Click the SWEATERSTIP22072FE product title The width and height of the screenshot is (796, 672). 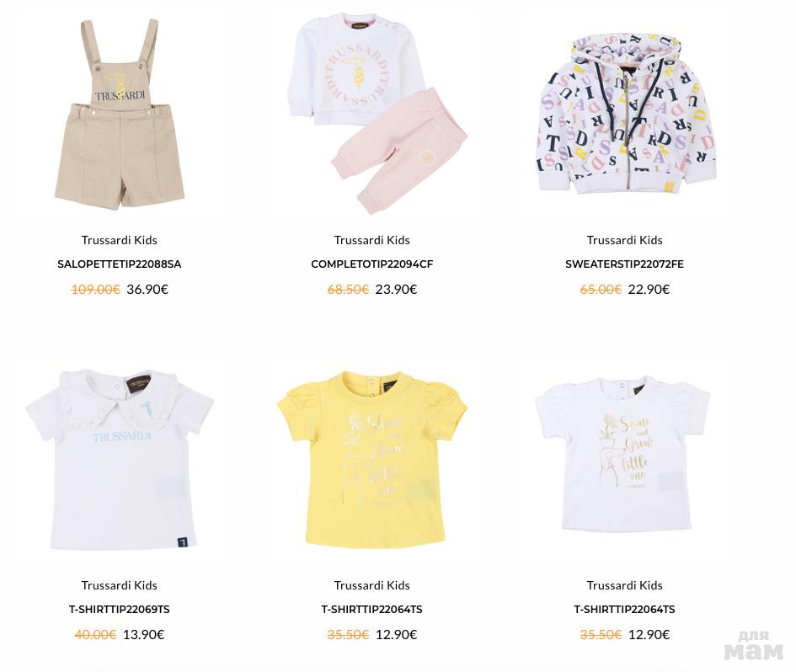pyautogui.click(x=624, y=264)
